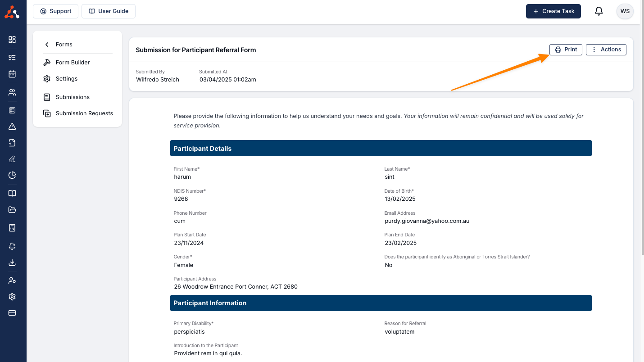The image size is (644, 362).
Task: Open the dashboard grid icon in sidebar
Action: [12, 40]
